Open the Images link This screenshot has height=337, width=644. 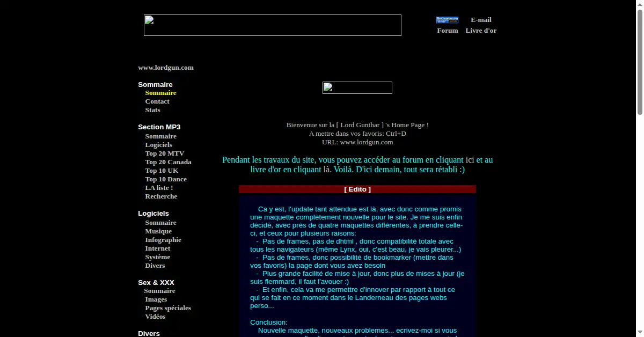156,299
